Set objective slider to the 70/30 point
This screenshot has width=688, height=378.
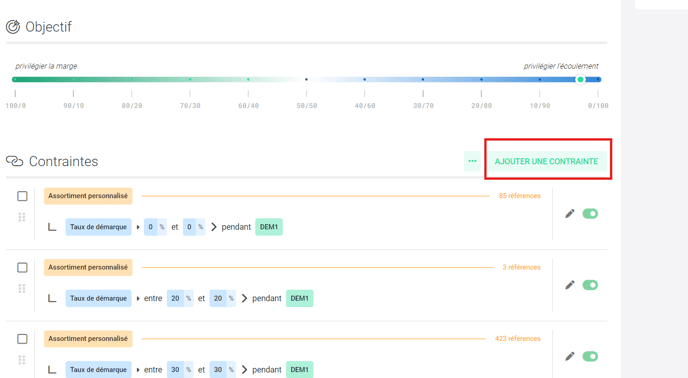click(x=190, y=79)
